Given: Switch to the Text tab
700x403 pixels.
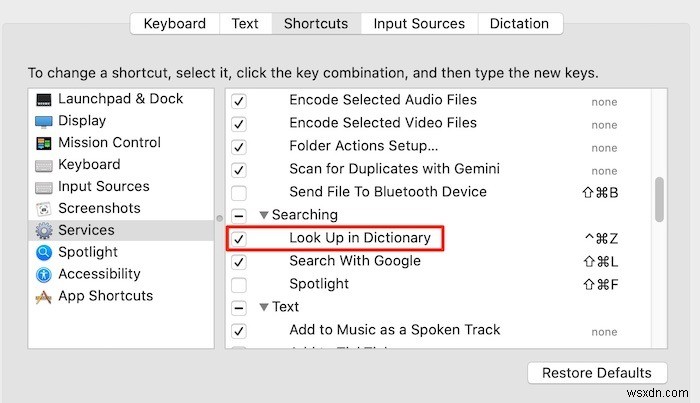Looking at the screenshot, I should coord(245,23).
